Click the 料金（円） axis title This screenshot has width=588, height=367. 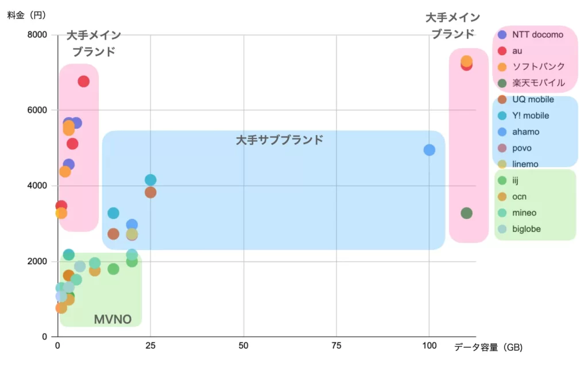point(26,16)
